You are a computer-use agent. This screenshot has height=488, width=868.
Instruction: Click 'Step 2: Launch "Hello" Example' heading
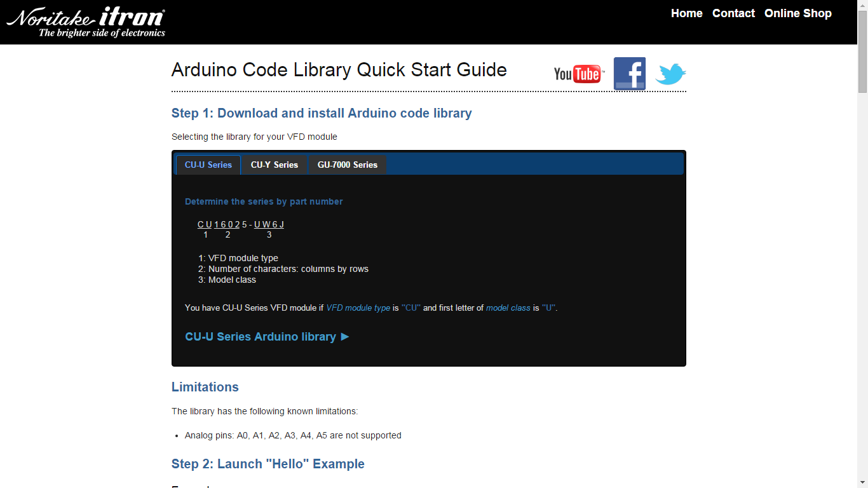268,464
